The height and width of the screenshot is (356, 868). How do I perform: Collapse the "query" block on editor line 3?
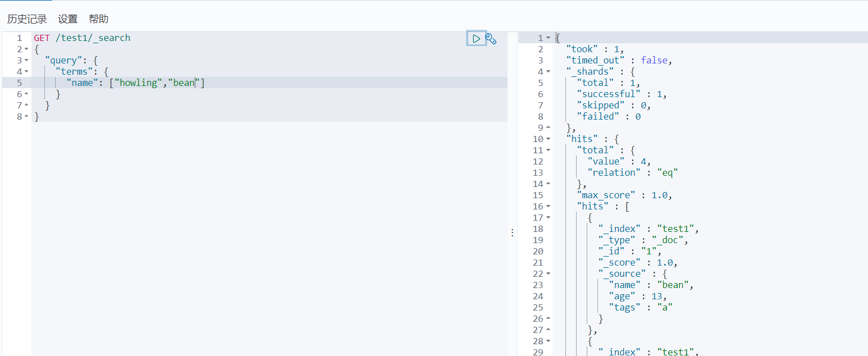point(26,61)
